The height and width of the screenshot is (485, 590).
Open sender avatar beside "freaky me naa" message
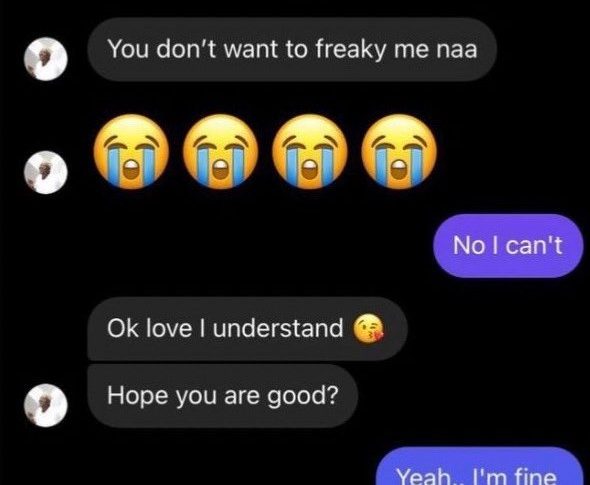[x=46, y=59]
